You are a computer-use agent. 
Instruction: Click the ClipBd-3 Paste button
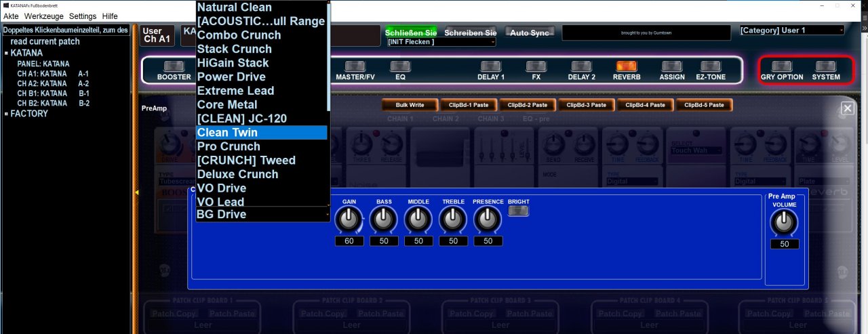point(587,105)
